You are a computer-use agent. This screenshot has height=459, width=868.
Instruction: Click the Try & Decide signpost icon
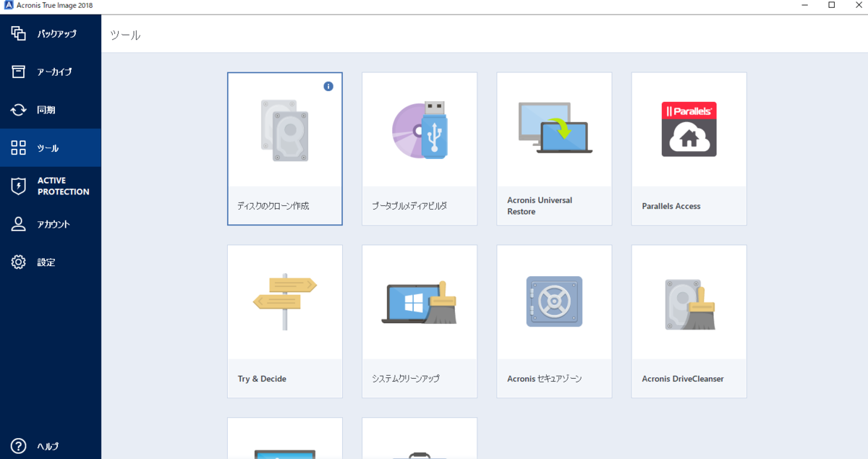coord(285,301)
